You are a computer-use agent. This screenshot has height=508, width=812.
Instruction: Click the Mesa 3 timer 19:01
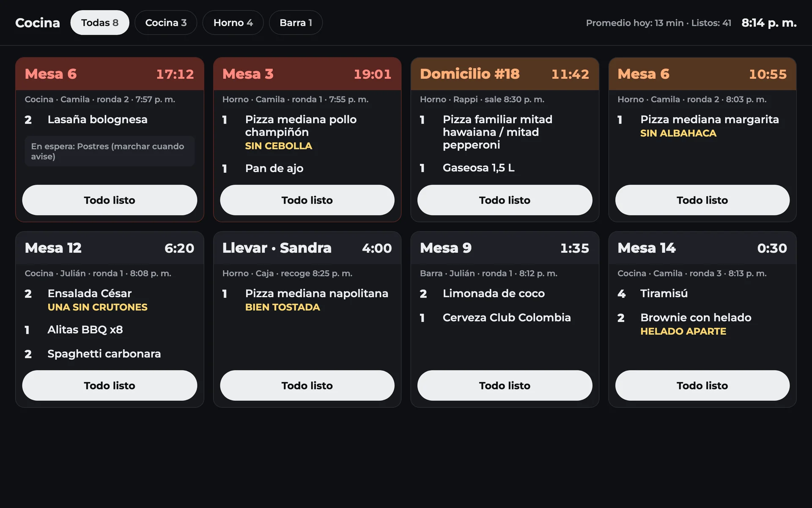tap(373, 74)
